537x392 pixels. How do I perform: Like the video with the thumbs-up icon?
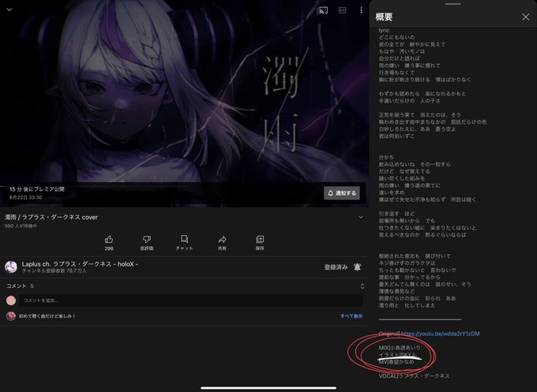[109, 239]
